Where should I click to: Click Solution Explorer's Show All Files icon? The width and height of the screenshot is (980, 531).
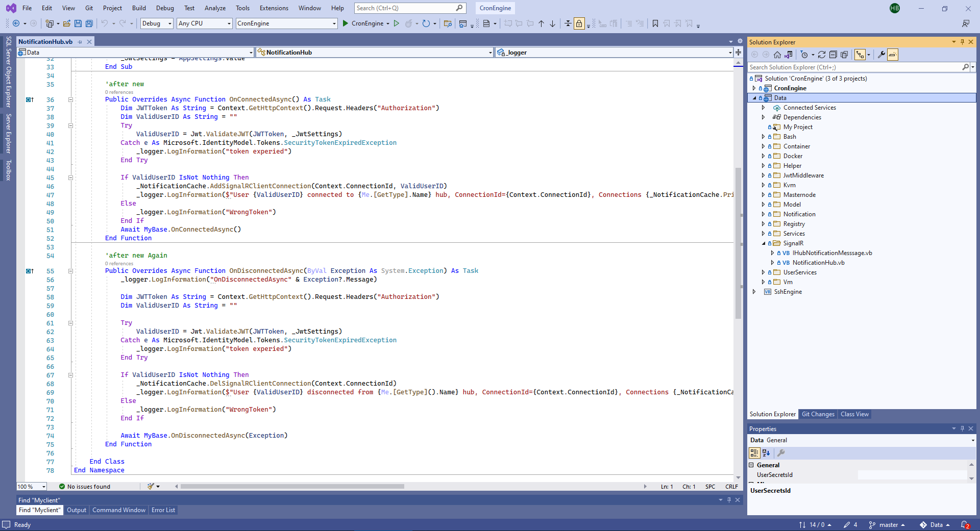click(844, 55)
